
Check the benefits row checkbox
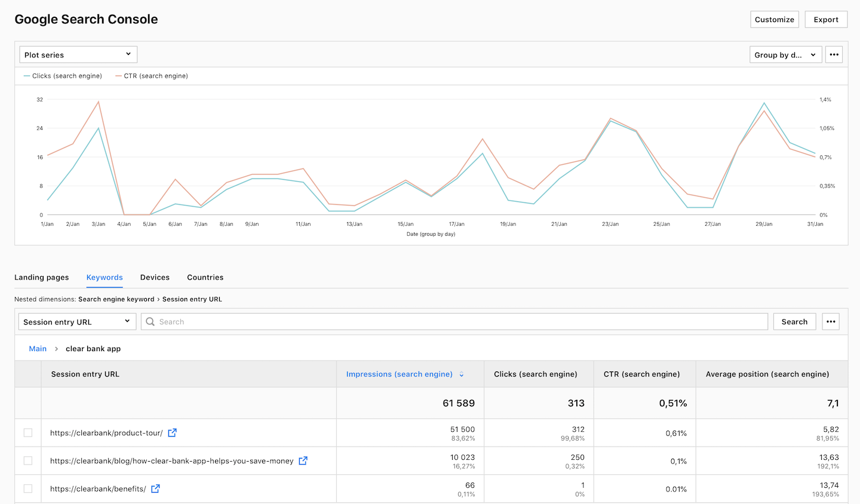(28, 489)
